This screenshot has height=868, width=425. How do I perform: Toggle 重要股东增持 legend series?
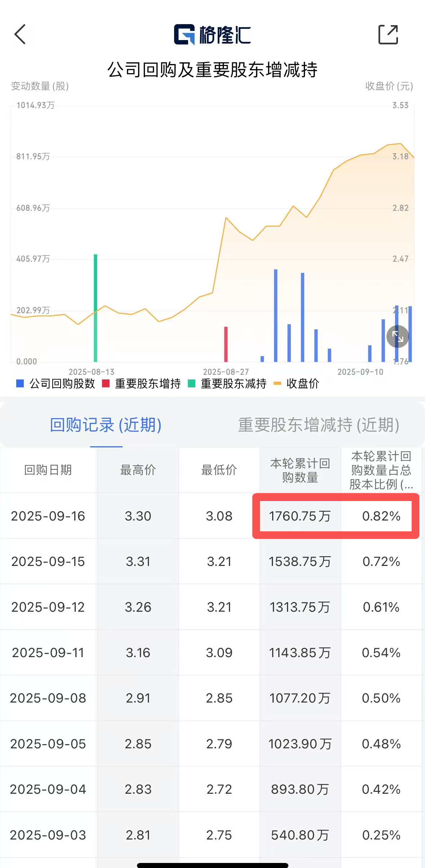142,384
